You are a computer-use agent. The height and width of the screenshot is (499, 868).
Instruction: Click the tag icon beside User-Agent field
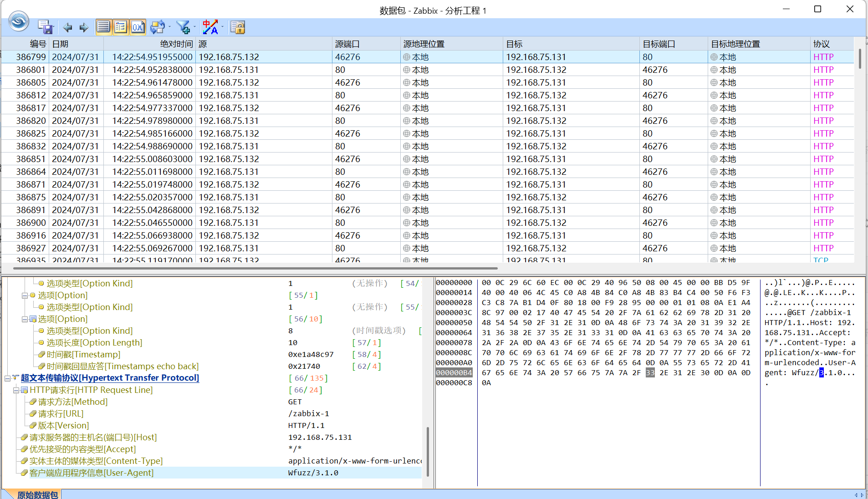tap(24, 473)
